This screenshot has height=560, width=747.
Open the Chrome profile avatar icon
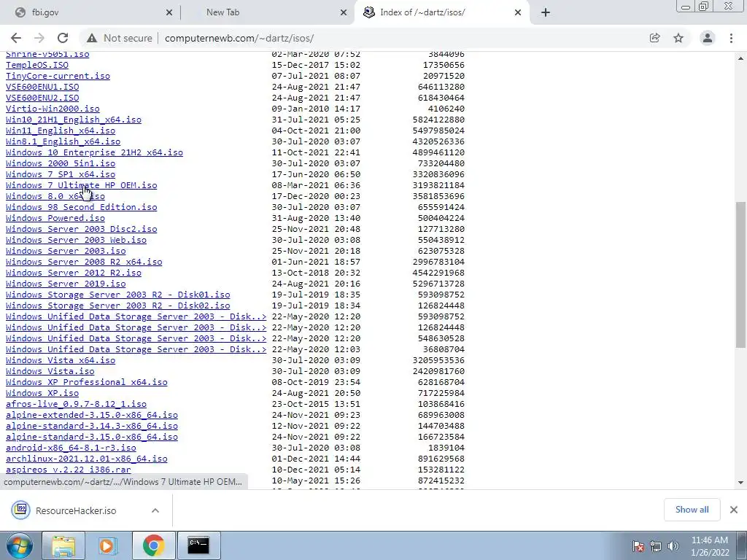pyautogui.click(x=708, y=38)
